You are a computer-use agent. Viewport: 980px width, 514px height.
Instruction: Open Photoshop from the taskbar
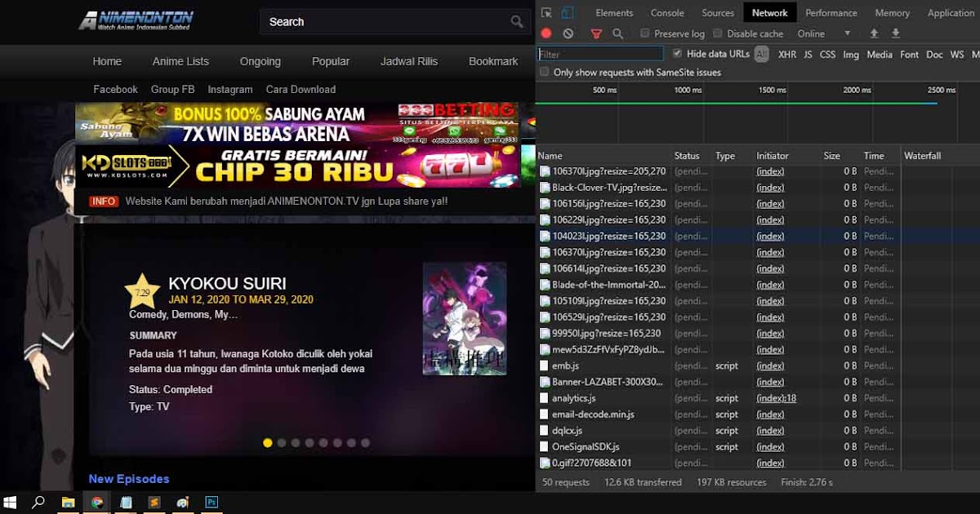pos(212,503)
